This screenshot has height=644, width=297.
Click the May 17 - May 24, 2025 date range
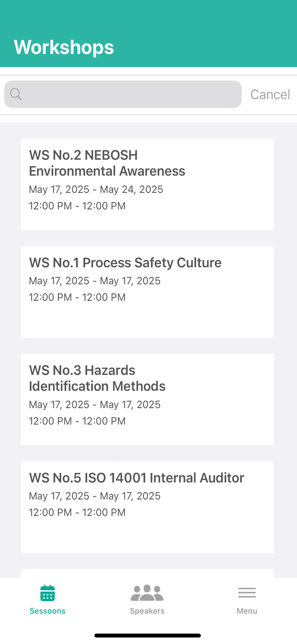coord(96,189)
